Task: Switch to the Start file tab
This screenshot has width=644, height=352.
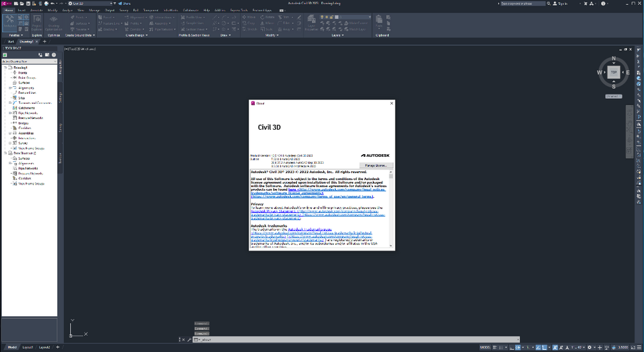Action: point(10,42)
